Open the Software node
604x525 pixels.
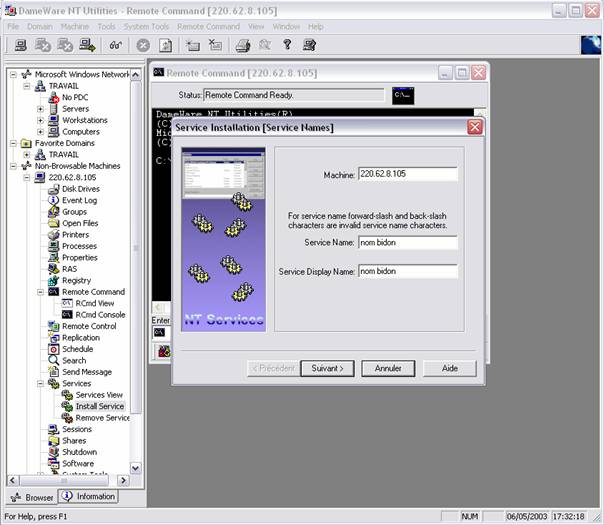78,463
